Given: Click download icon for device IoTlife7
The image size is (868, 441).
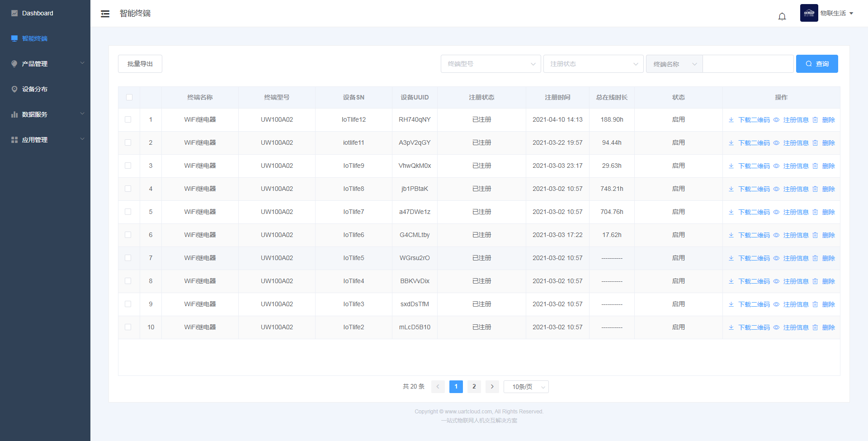Looking at the screenshot, I should point(731,212).
